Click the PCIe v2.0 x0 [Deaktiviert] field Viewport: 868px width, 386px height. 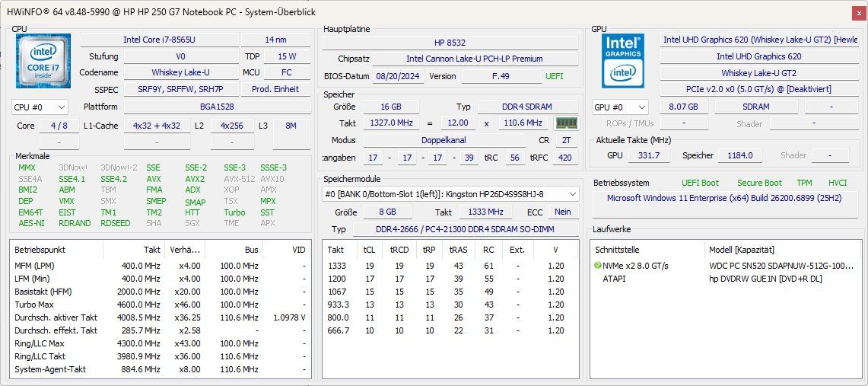759,89
